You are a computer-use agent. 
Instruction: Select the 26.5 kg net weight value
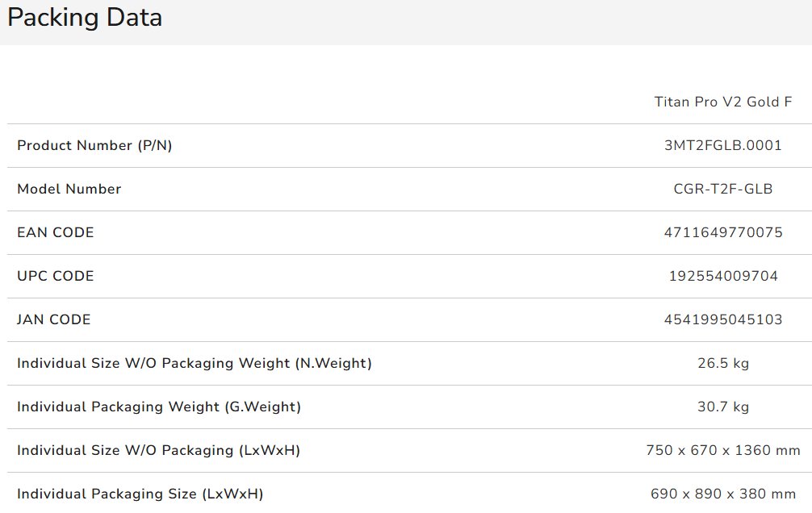click(723, 364)
